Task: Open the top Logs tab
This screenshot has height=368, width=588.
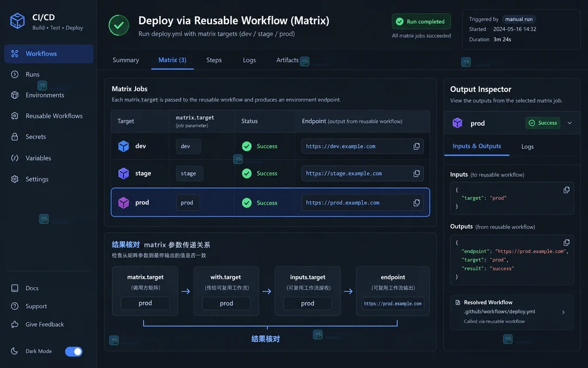Action: (249, 60)
